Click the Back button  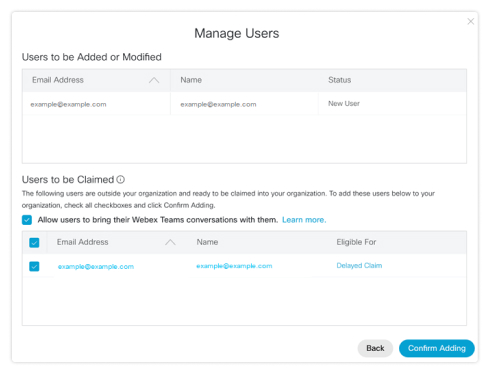[x=375, y=348]
